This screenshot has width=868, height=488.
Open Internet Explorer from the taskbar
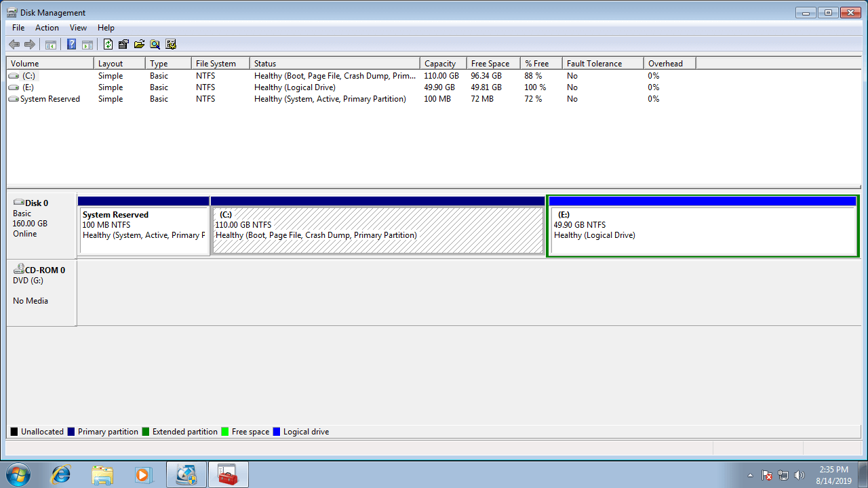click(61, 474)
